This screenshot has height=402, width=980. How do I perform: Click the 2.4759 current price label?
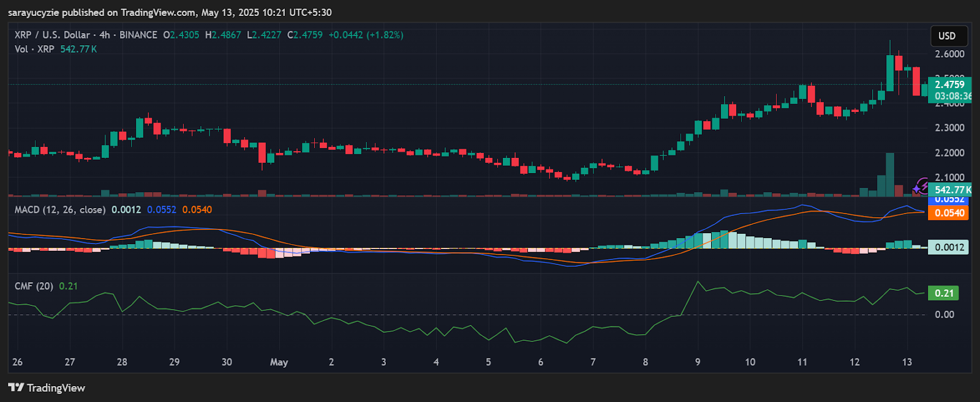pos(949,84)
